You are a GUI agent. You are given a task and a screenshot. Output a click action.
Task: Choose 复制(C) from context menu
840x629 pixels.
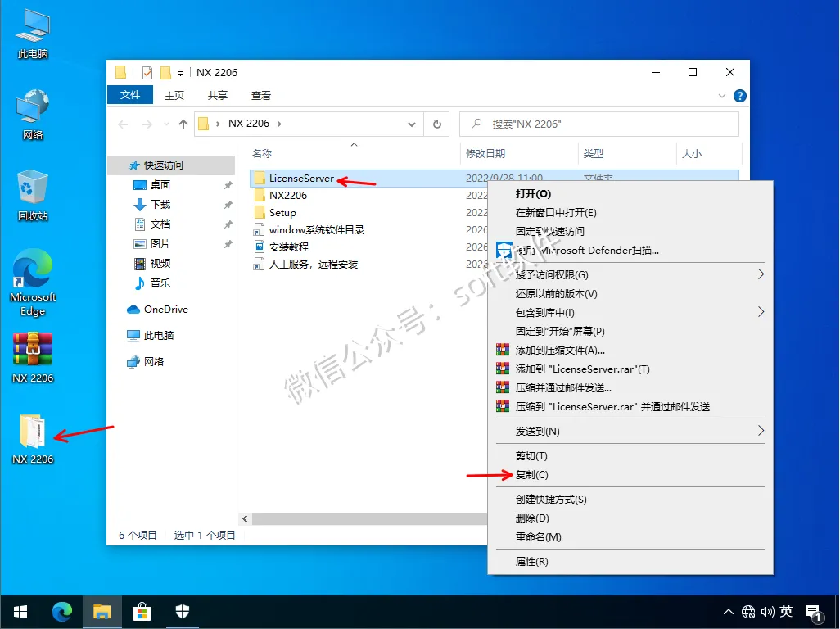coord(630,475)
